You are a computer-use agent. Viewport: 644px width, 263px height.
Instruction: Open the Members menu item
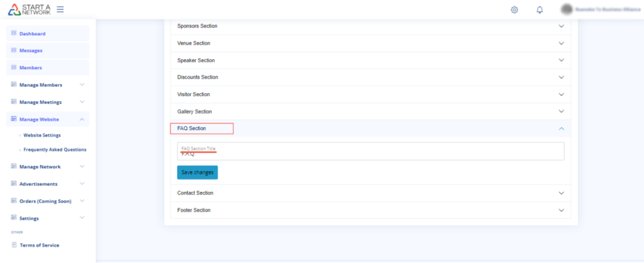pyautogui.click(x=31, y=67)
